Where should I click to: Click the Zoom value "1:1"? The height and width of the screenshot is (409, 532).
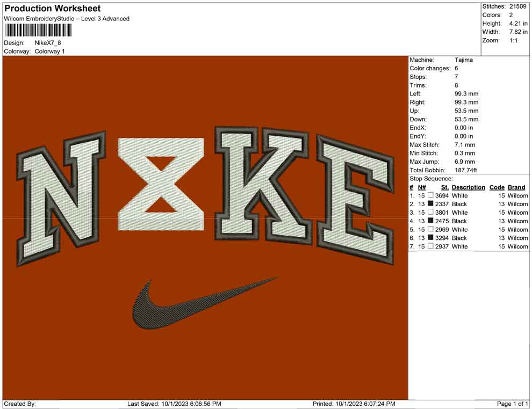(514, 40)
